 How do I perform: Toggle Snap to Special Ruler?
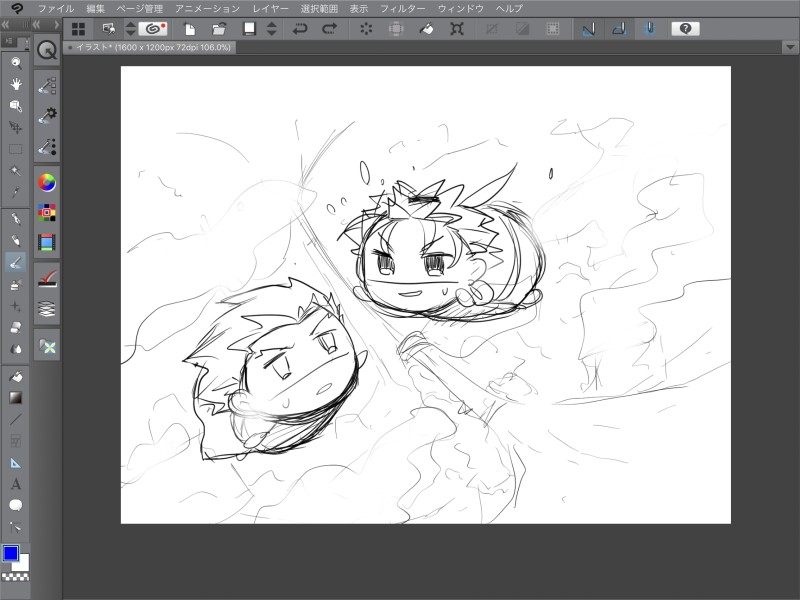pyautogui.click(x=619, y=29)
